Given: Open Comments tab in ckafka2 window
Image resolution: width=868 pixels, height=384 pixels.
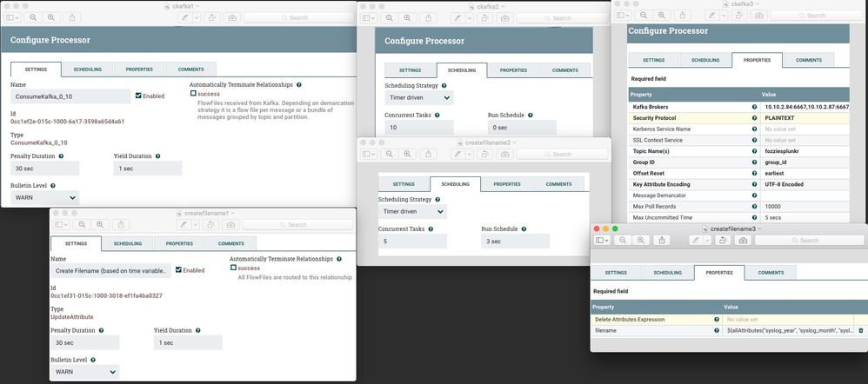Looking at the screenshot, I should 565,70.
